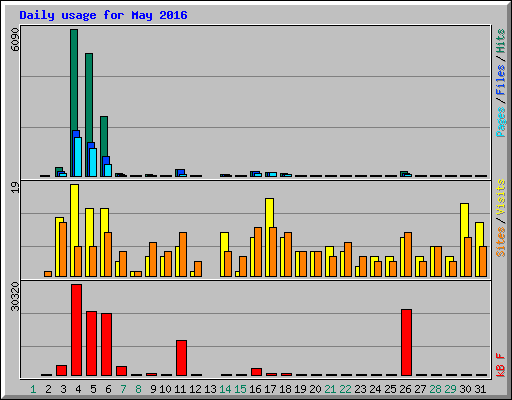
Task: Click the day label 12
Action: click(x=195, y=389)
